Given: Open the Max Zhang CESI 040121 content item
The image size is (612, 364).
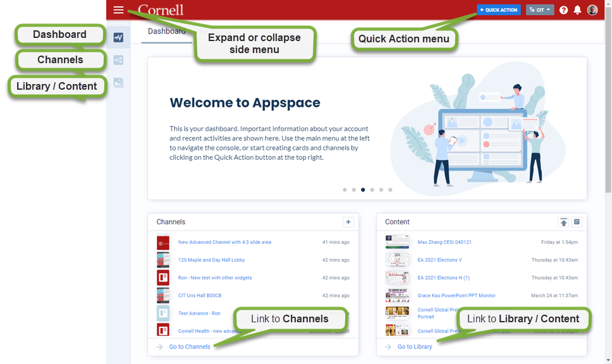Looking at the screenshot, I should 444,242.
